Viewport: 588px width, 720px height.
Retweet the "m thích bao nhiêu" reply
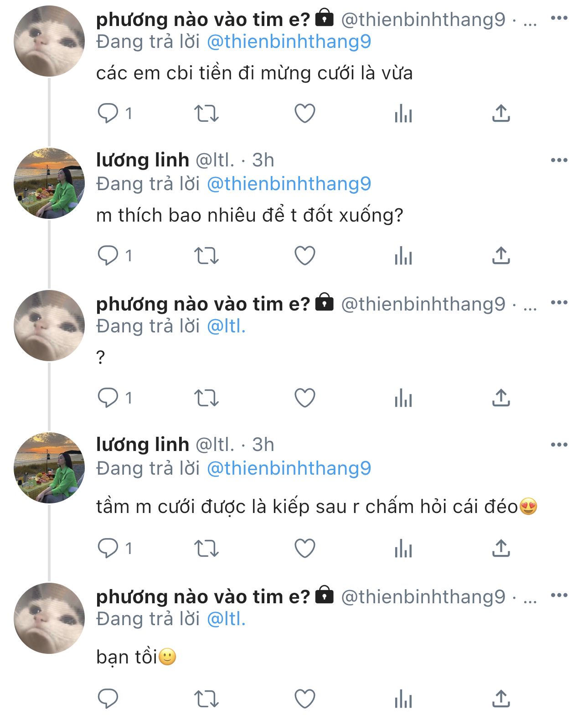(206, 256)
